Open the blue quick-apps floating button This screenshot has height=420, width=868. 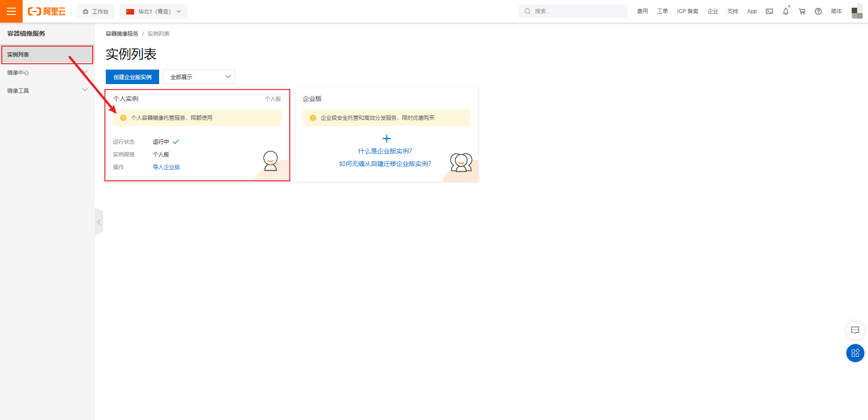click(855, 353)
